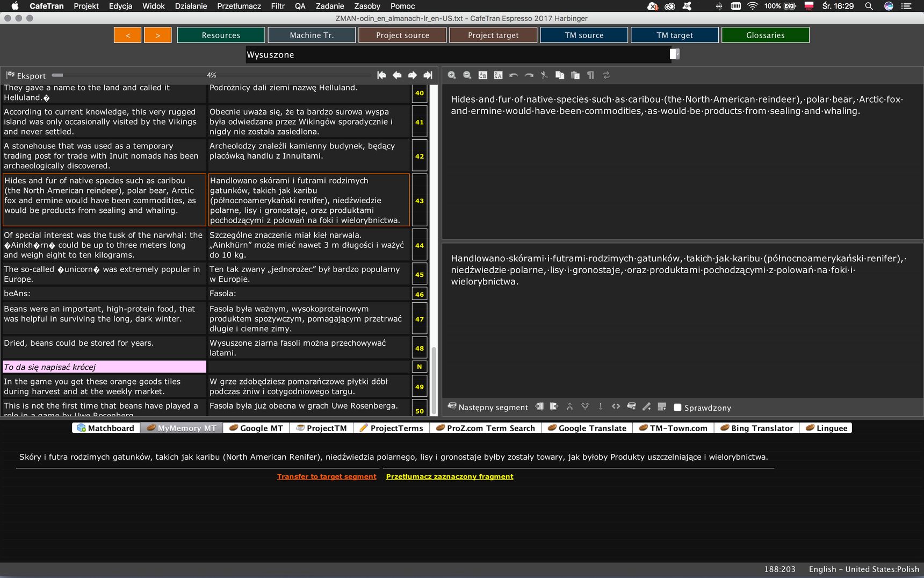Switch to the ProZ.com Term Search tab
924x578 pixels.
click(x=486, y=428)
